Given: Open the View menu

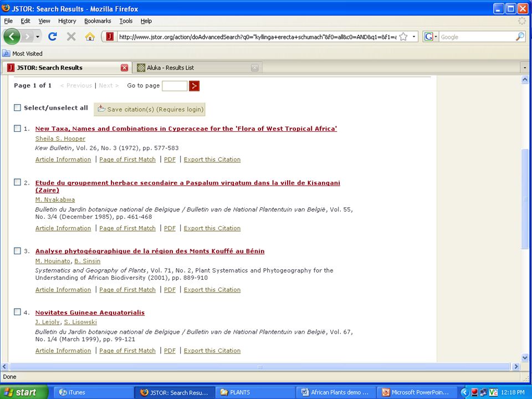Looking at the screenshot, I should tap(44, 21).
